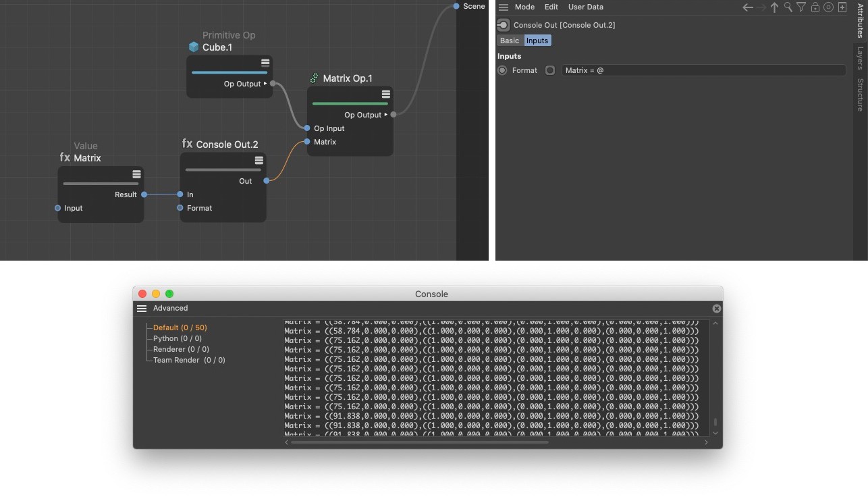868x499 pixels.
Task: Open the Matrix Op.1 node menu icon
Action: tap(385, 94)
